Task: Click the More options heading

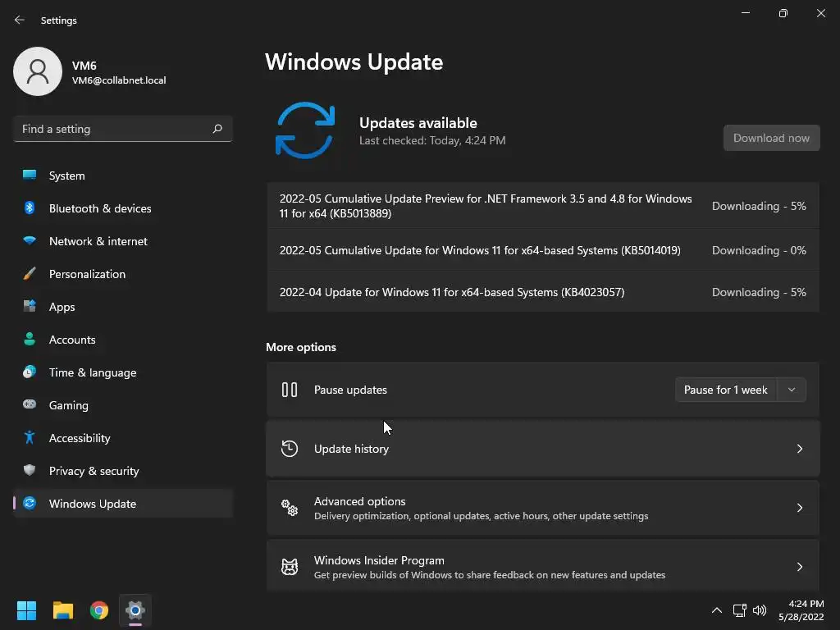Action: [x=301, y=347]
